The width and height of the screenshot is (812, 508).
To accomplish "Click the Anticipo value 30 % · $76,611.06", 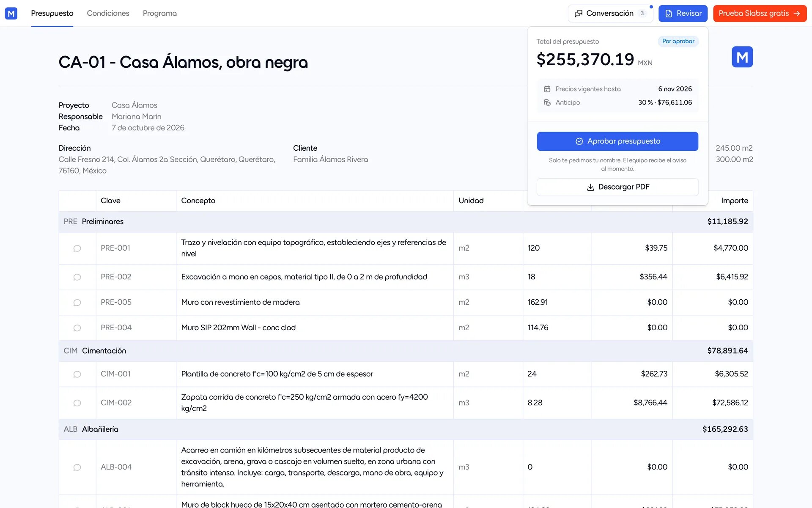I will pos(665,102).
